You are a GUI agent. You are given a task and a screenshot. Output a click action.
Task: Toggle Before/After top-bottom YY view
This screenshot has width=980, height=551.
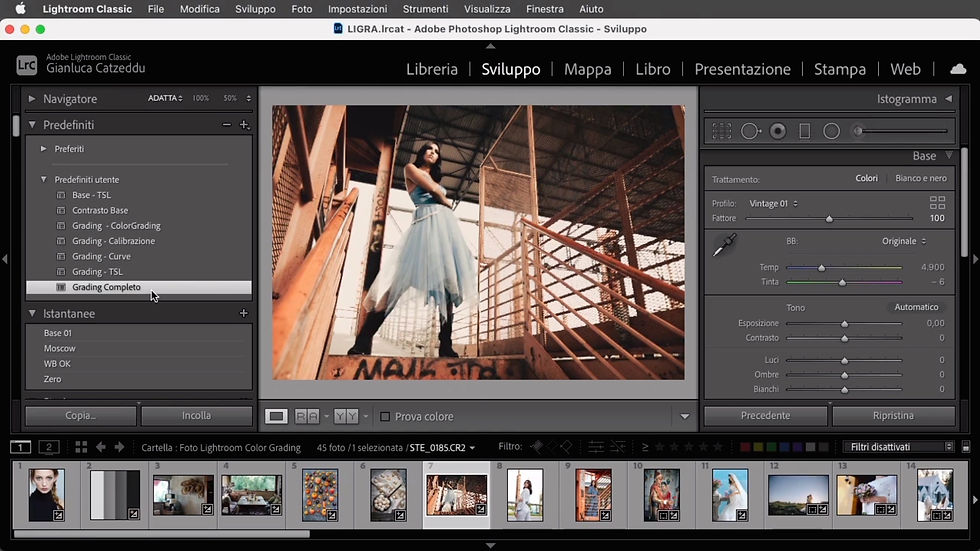[346, 416]
